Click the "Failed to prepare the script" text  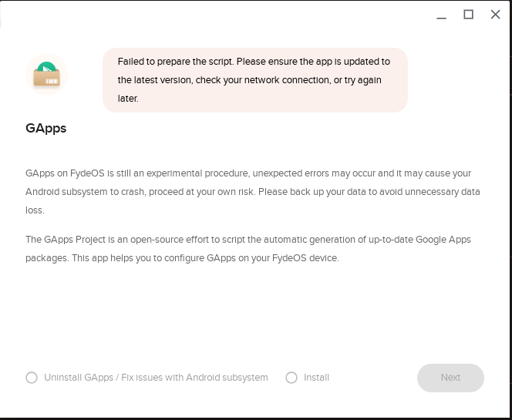[x=176, y=62]
